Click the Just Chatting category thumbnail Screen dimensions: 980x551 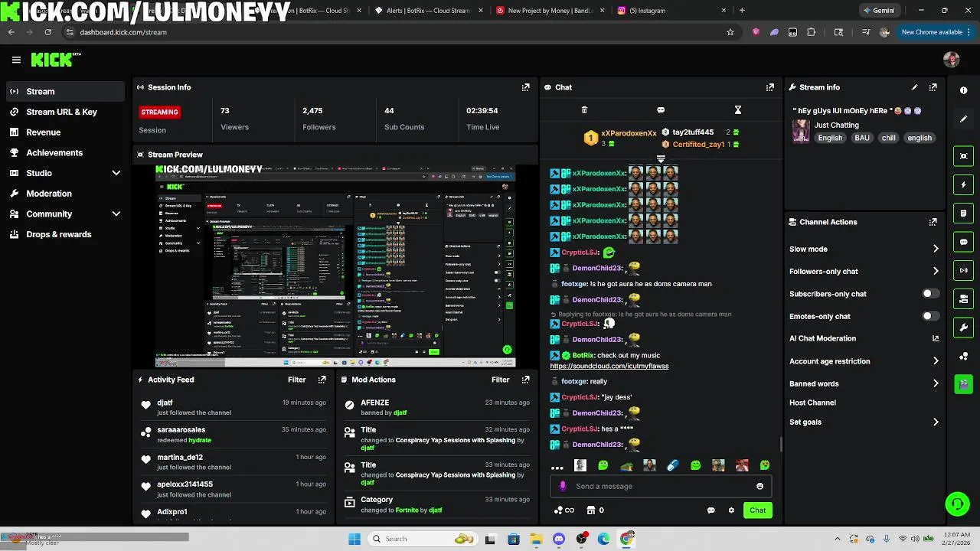point(801,131)
